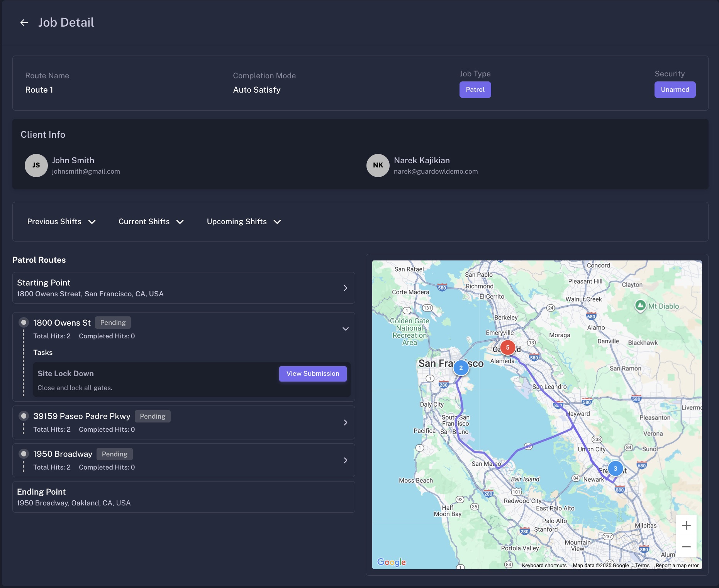Expand the 39159 Paseo Padre Pkwy stop
Viewport: 719px width, 588px height.
point(346,422)
